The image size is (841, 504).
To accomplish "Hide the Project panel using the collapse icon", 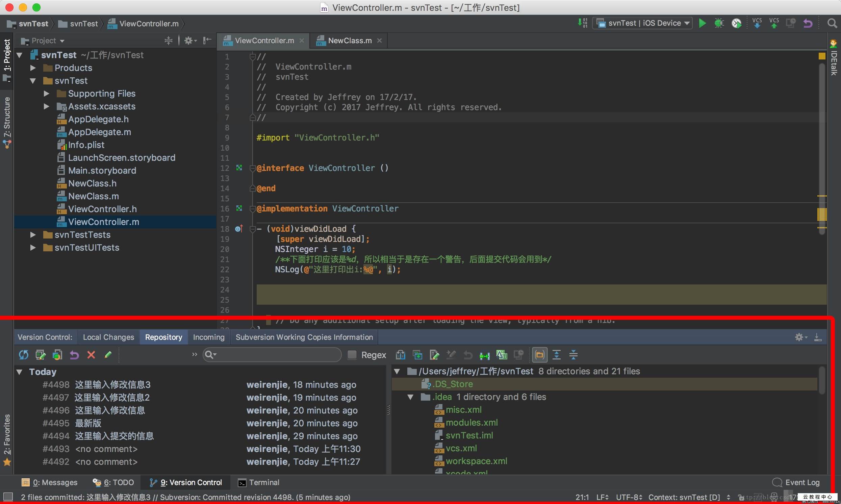I will [207, 41].
